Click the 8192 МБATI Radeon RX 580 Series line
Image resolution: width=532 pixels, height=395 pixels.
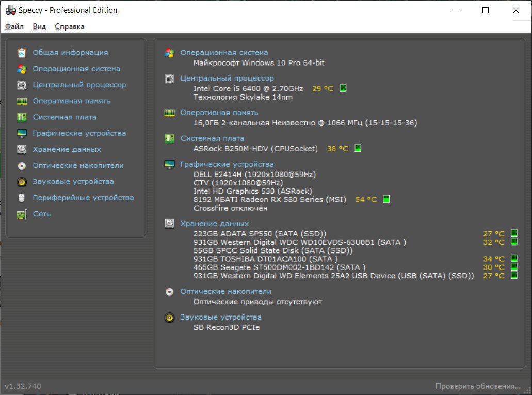point(269,199)
